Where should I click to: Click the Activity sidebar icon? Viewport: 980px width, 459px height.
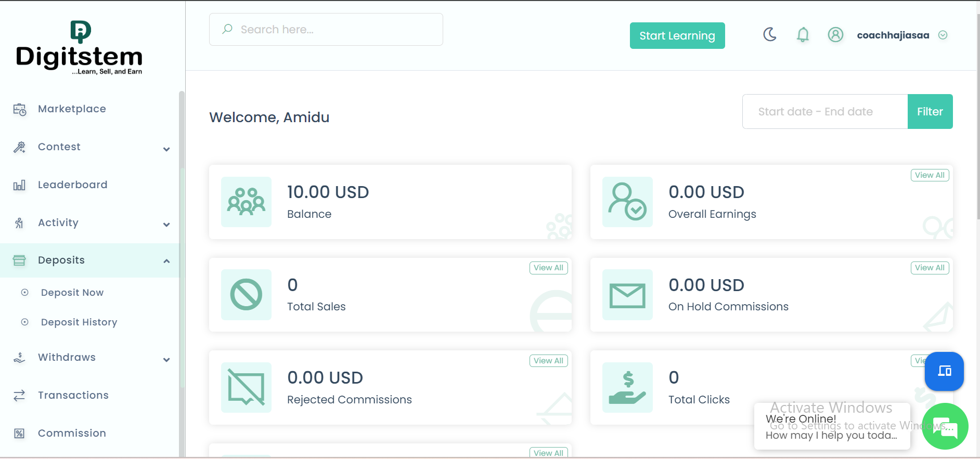[19, 223]
